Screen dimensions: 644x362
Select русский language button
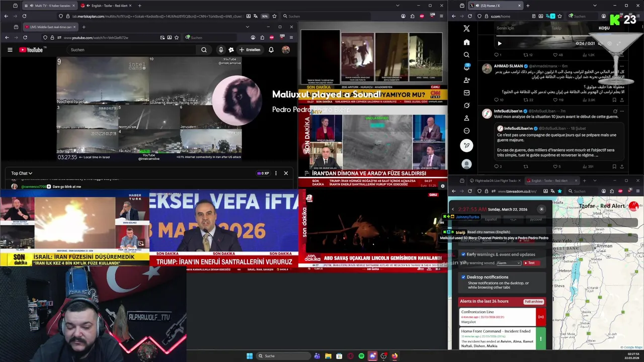(x=536, y=219)
